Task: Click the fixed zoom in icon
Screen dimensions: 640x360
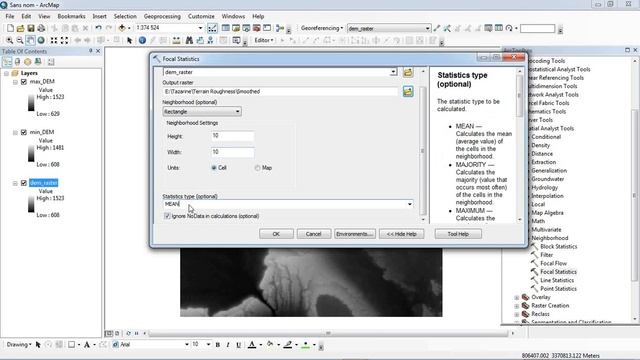Action: (x=54, y=40)
